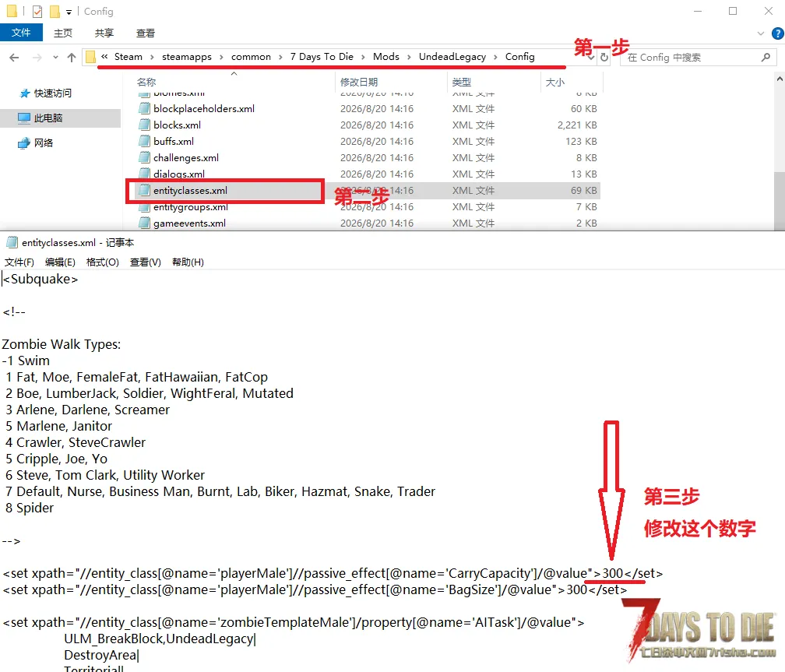Click the scroll up arrow in file list
The height and width of the screenshot is (672, 785).
tap(780, 79)
